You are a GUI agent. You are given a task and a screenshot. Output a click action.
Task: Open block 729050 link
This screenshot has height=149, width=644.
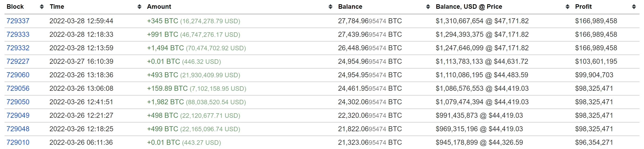18,102
